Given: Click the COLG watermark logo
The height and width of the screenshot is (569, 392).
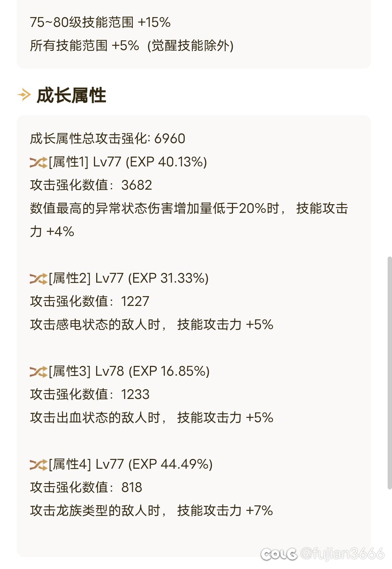Looking at the screenshot, I should [x=279, y=554].
